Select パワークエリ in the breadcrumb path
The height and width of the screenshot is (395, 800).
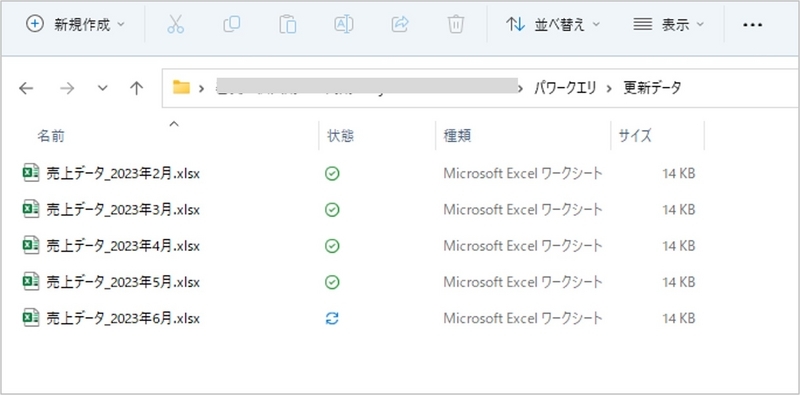[x=565, y=88]
